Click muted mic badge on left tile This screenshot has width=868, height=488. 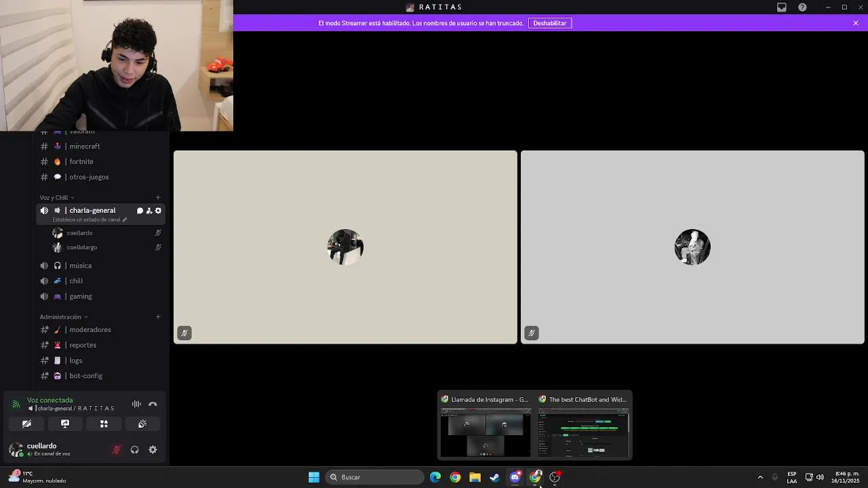184,333
